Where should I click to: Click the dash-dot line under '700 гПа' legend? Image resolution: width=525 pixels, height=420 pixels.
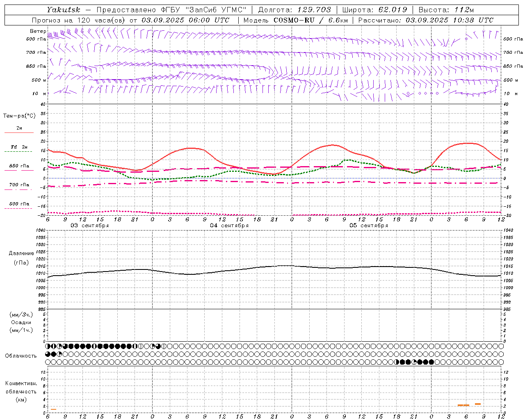tap(18, 189)
